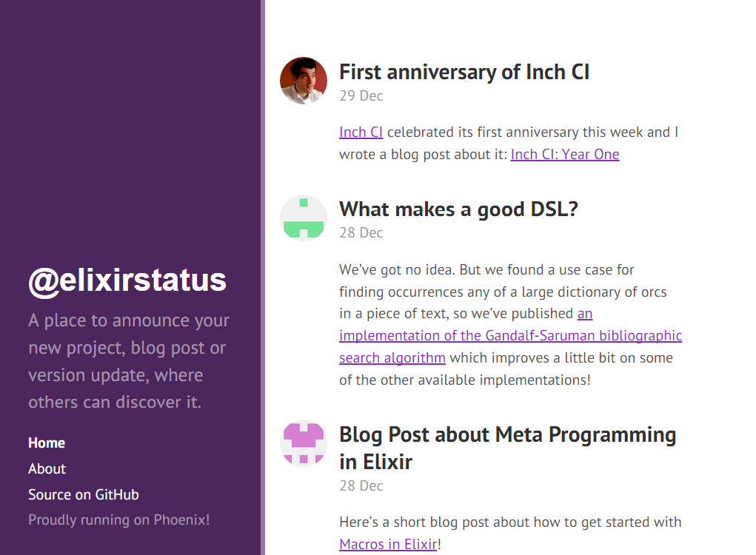Click the 28 Dec date under the DSL post
The width and height of the screenshot is (756, 555).
click(361, 232)
